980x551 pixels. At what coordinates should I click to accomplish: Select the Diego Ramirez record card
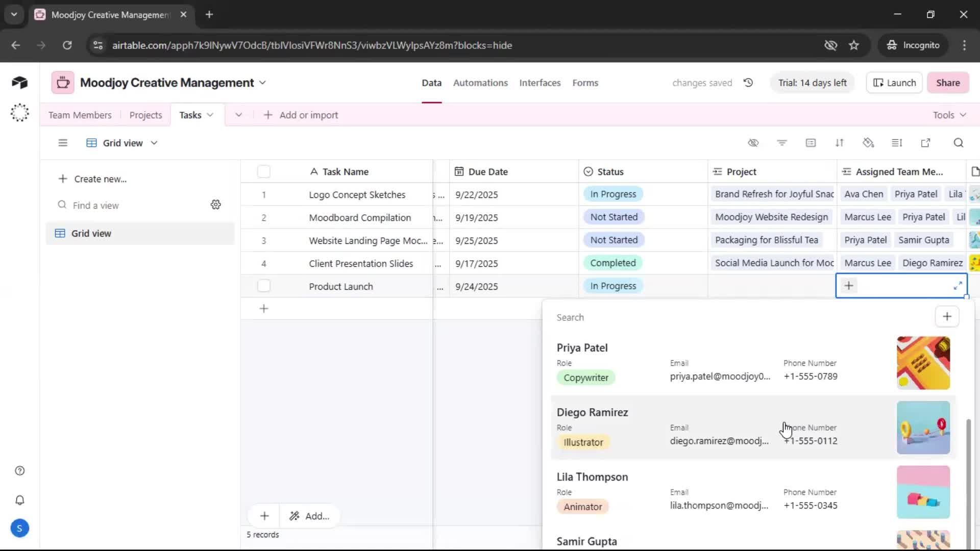[753, 428]
